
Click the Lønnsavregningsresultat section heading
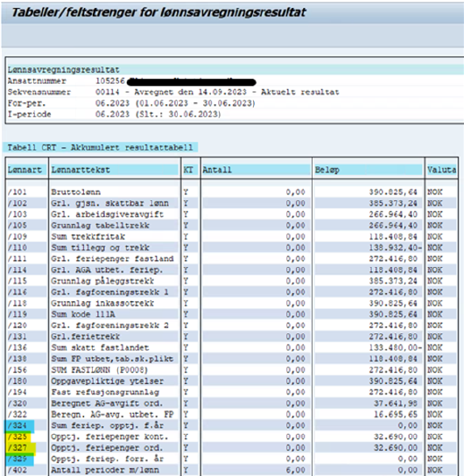click(63, 70)
